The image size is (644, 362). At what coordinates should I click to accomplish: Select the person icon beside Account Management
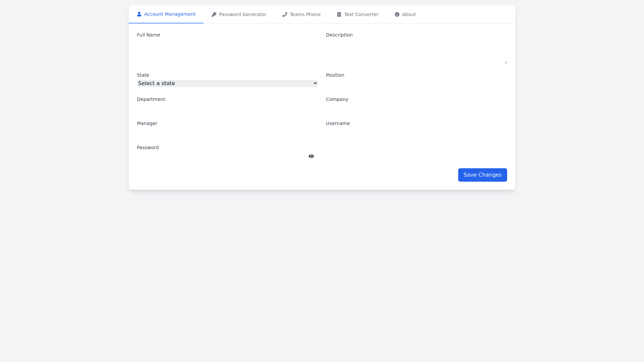click(x=139, y=14)
